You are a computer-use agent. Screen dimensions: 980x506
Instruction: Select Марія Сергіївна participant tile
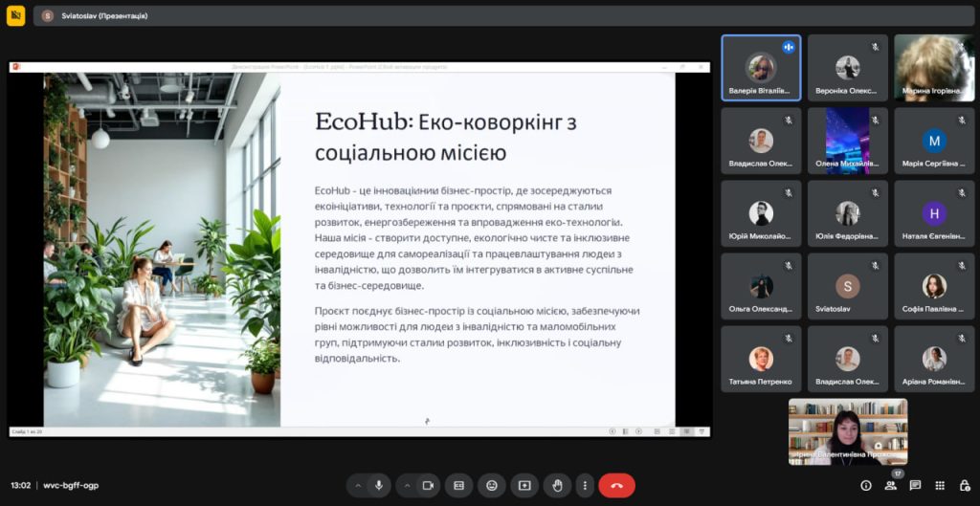click(x=934, y=141)
